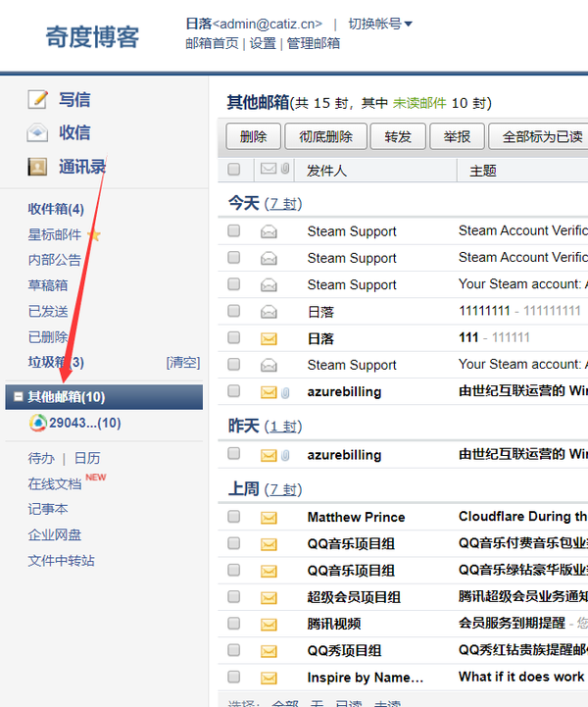The image size is (588, 707).
Task: Check the box for the Matthew Prince email
Action: (x=234, y=517)
